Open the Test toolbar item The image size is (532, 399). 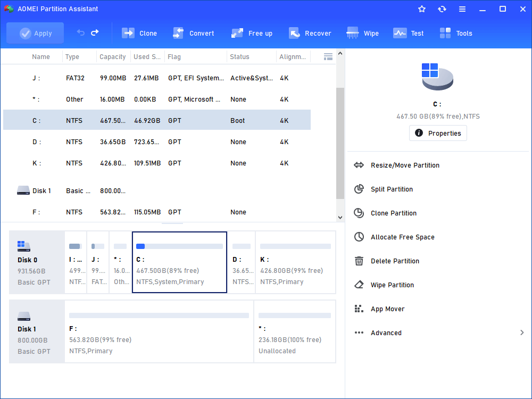point(408,33)
